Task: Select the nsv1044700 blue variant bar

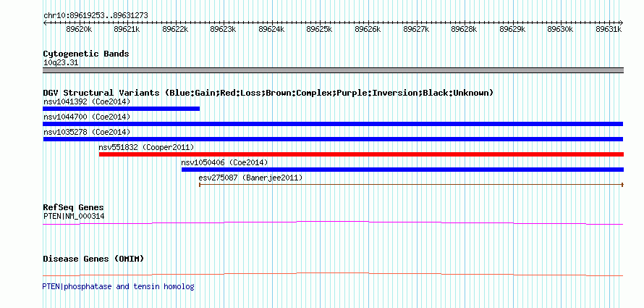Action: 333,124
